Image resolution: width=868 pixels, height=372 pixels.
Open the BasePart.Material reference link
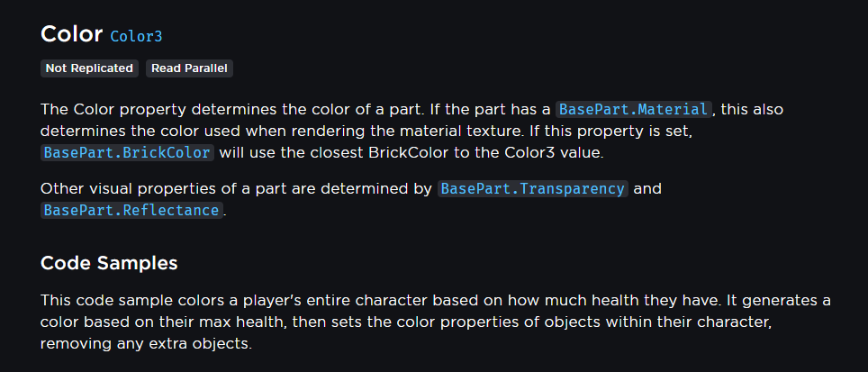pos(634,109)
